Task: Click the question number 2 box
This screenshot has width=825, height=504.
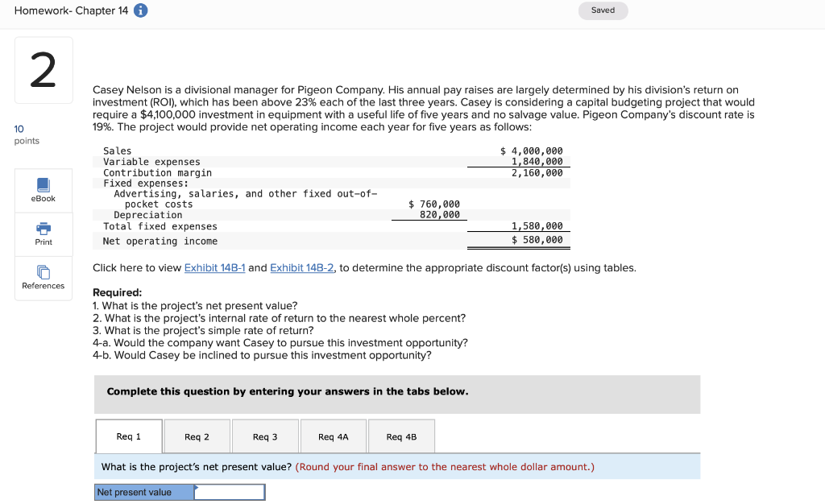Action: tap(44, 69)
